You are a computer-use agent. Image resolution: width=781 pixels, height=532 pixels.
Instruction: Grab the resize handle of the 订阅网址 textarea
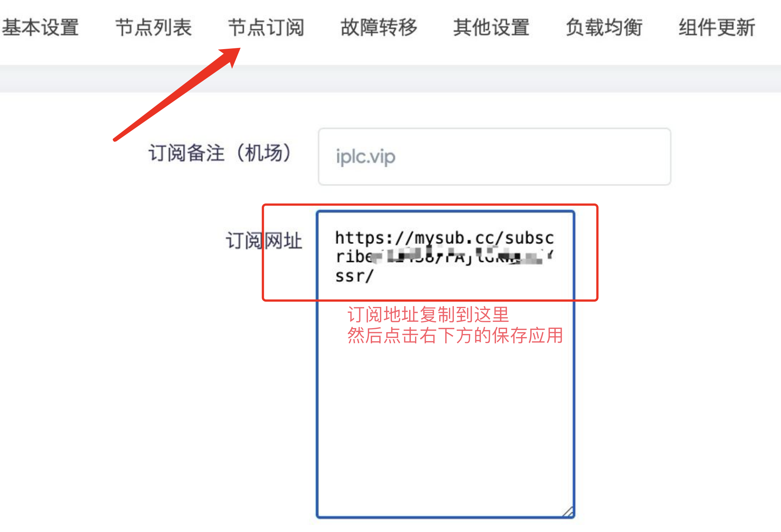[568, 512]
